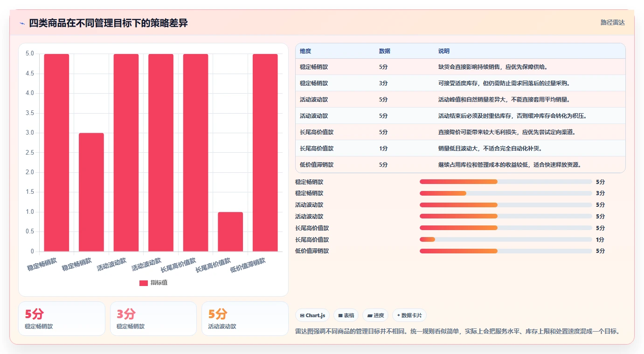644x354 pixels.
Task: Click the 长尾高价值款 chart bar reaching 1.0
Action: (230, 232)
